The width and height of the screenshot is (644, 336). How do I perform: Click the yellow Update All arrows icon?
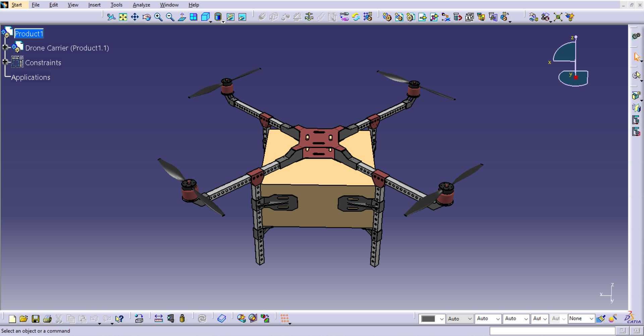pos(356,17)
